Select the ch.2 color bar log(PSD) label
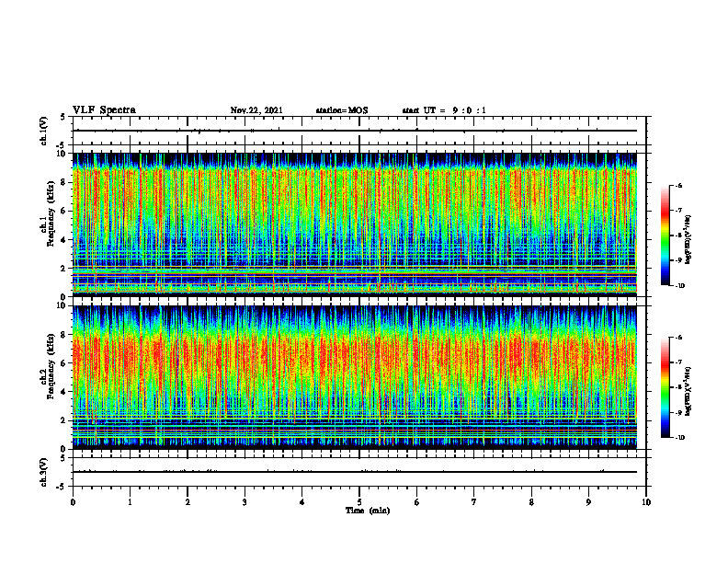Viewport: 728px width, 563px height. tap(689, 391)
